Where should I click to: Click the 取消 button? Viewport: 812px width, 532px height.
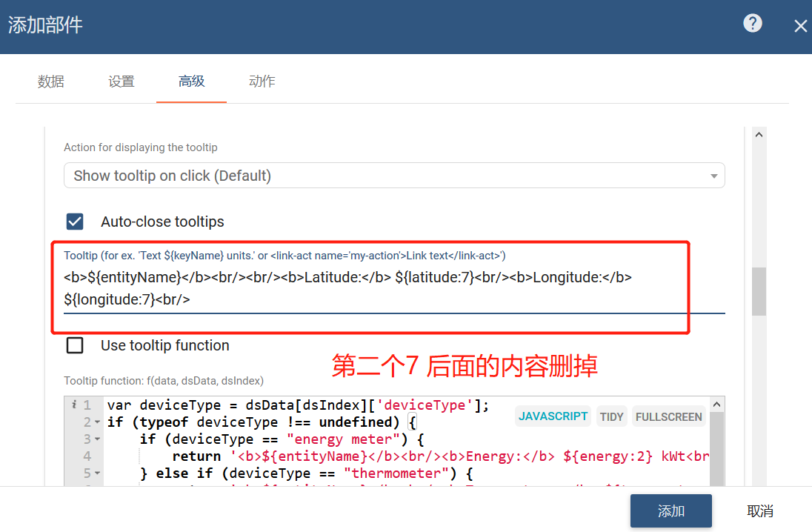(x=760, y=511)
